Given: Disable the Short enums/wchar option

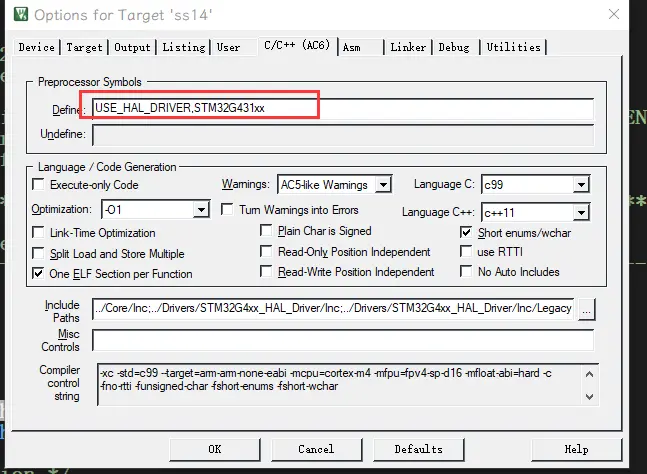Looking at the screenshot, I should point(467,232).
